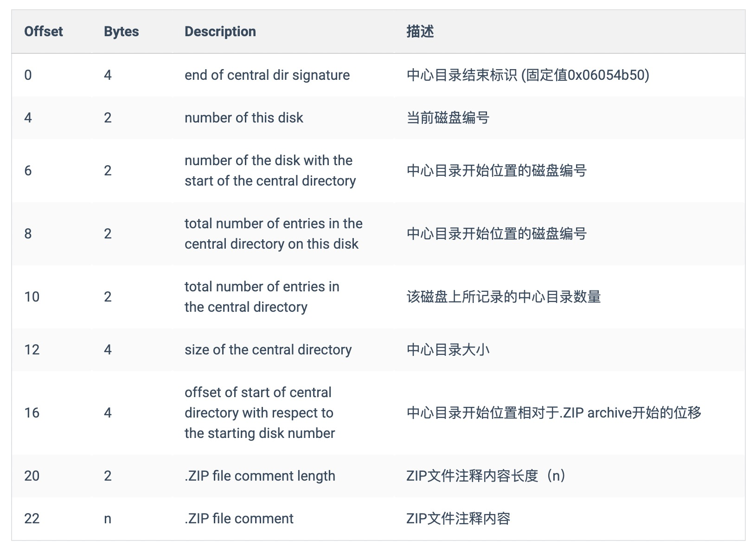756x553 pixels.
Task: Click the "n" bytes value in last row
Action: 108,519
